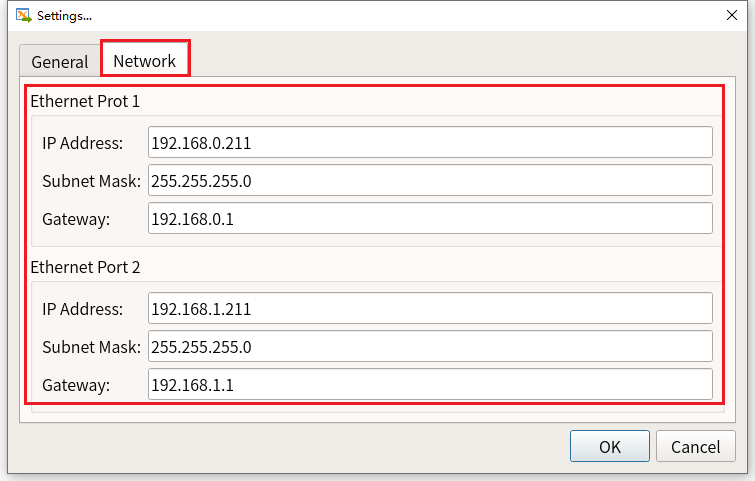Focus the Ethernet Port 2 Subnet Mask field
The height and width of the screenshot is (481, 755).
(430, 346)
